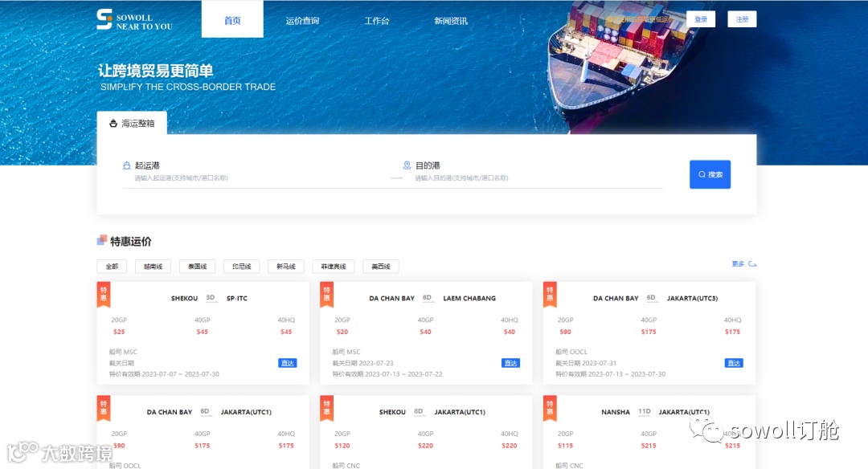Viewport: 868px width, 469px height.
Task: Click the 特惠运价 section icon
Action: pos(102,240)
